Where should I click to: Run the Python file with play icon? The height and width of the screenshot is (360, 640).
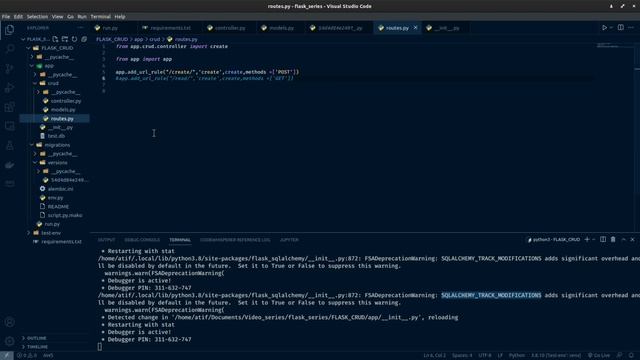(x=604, y=28)
